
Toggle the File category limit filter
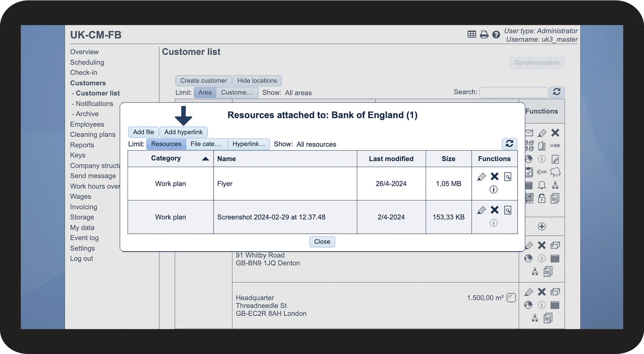(x=206, y=144)
